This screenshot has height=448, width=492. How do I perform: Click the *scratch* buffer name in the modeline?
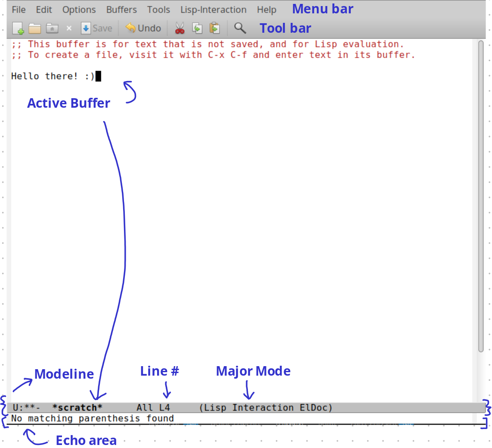77,408
